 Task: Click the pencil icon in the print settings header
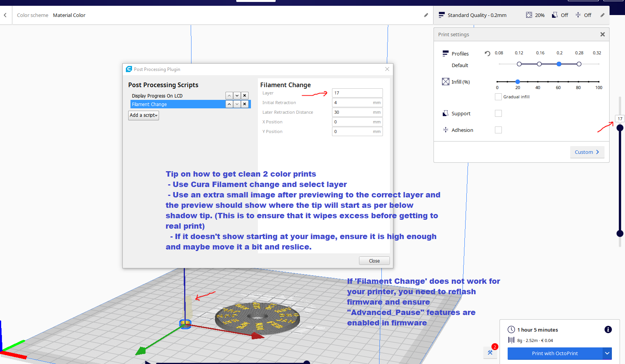click(x=602, y=15)
